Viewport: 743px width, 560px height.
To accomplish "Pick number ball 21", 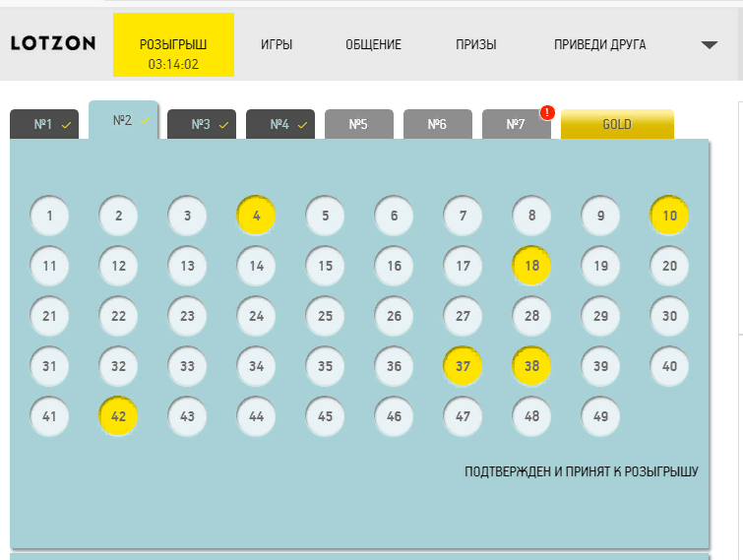I will 49,316.
